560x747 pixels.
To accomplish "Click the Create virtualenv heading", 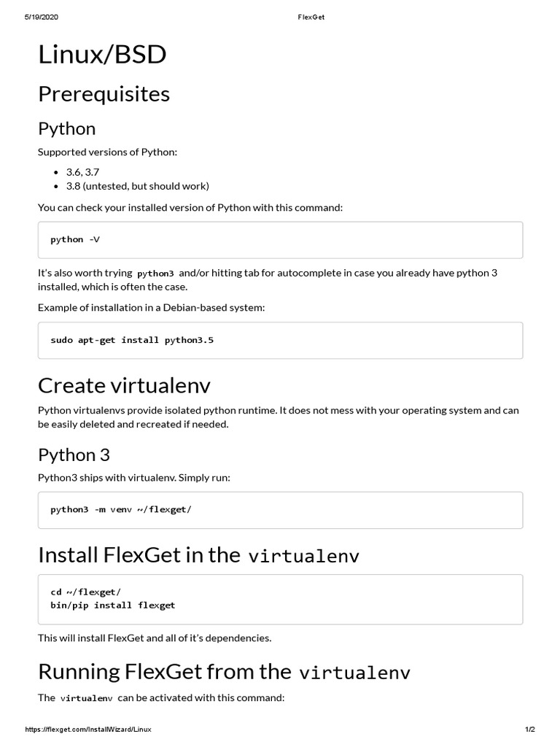I will [124, 385].
